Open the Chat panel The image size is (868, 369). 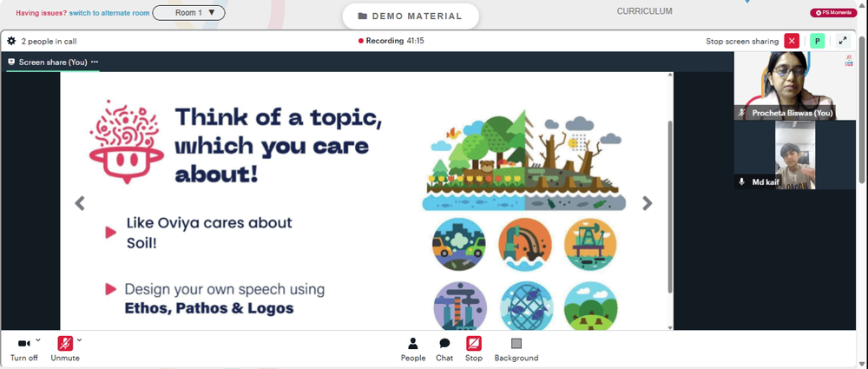(444, 350)
